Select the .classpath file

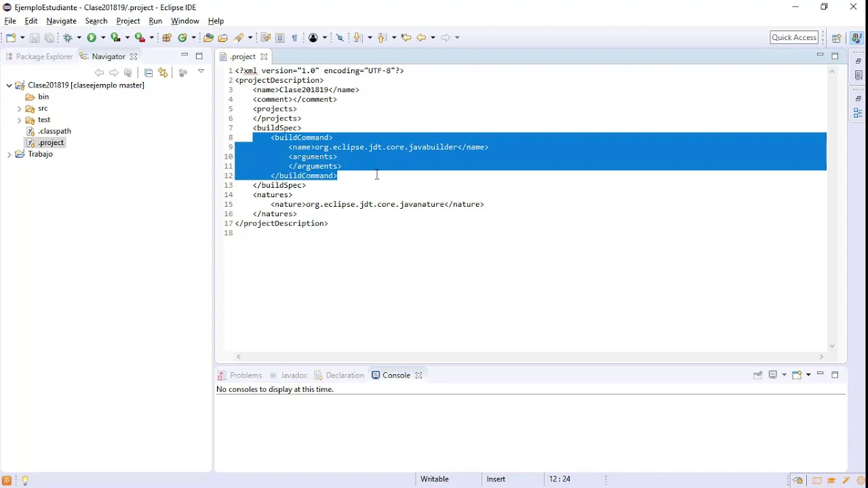point(48,131)
